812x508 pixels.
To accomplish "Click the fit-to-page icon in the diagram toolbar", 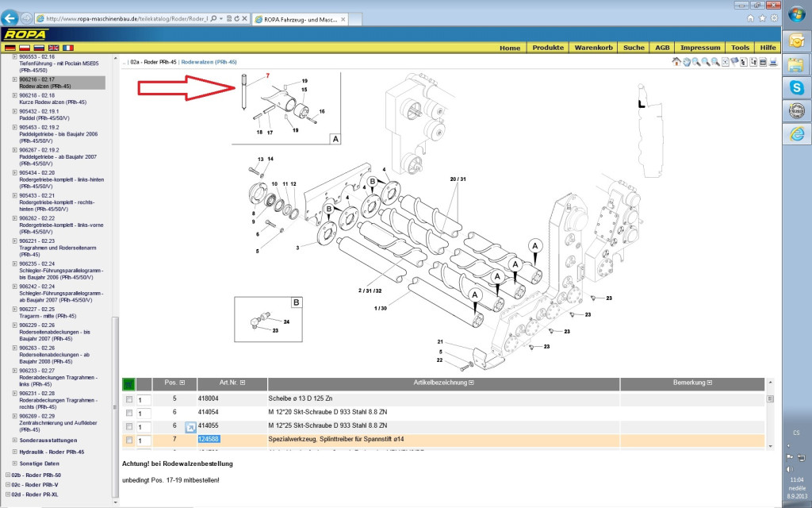I will [x=725, y=62].
